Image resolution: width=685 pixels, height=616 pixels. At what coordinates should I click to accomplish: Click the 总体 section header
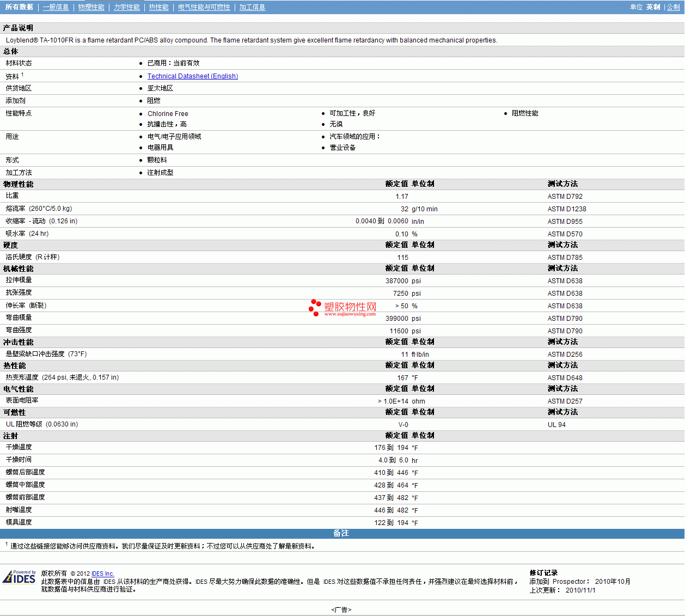click(10, 51)
